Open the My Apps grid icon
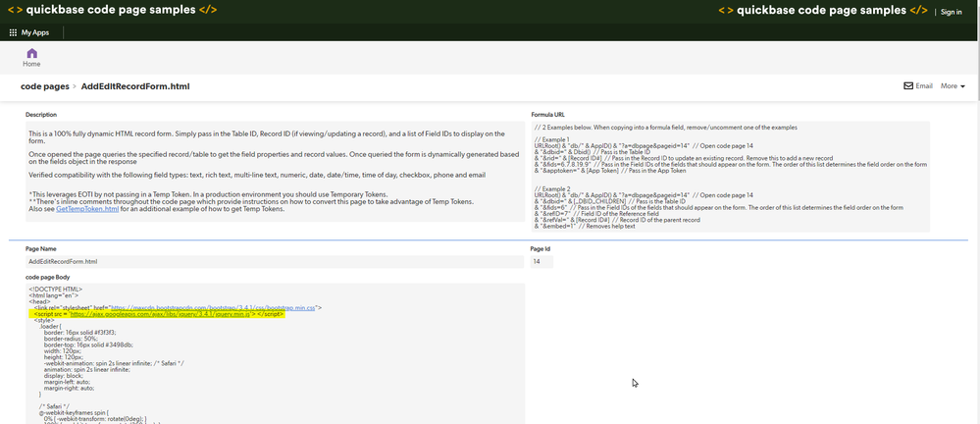The height and width of the screenshot is (424, 980). click(13, 32)
